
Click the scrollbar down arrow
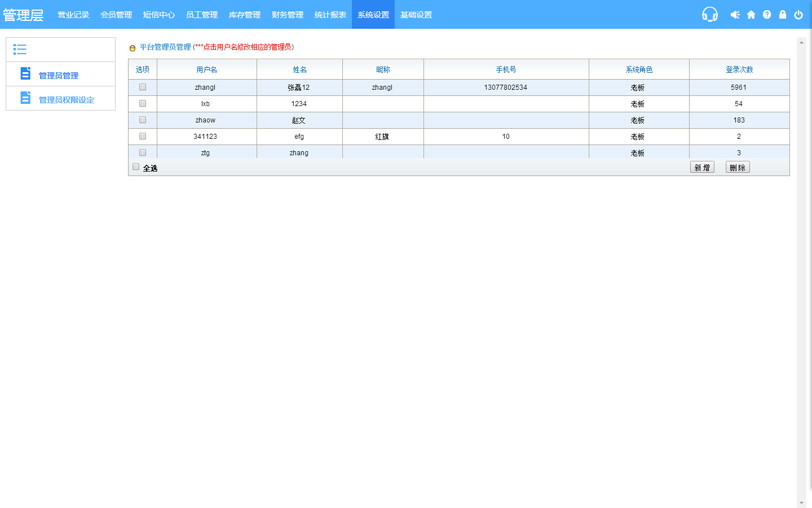tap(801, 503)
